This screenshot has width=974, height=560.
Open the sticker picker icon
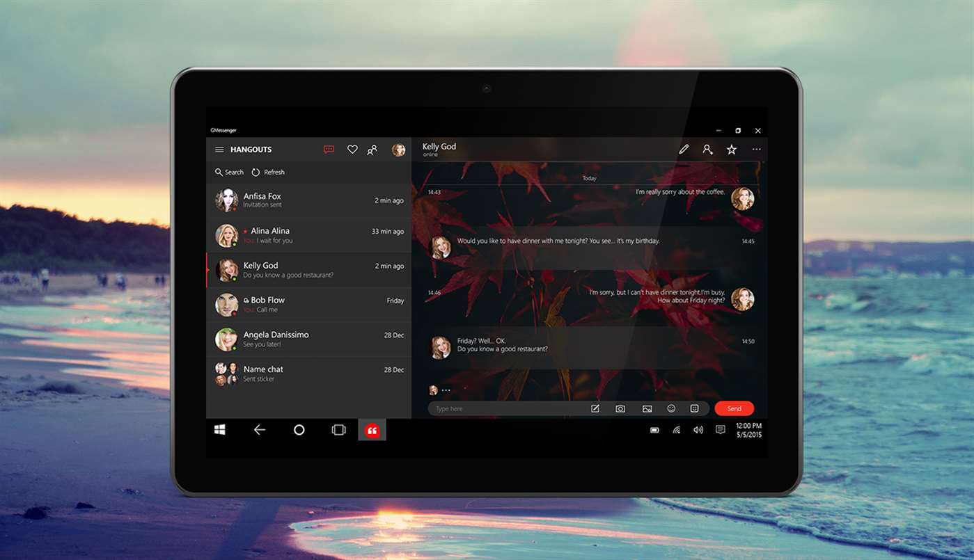coord(694,409)
